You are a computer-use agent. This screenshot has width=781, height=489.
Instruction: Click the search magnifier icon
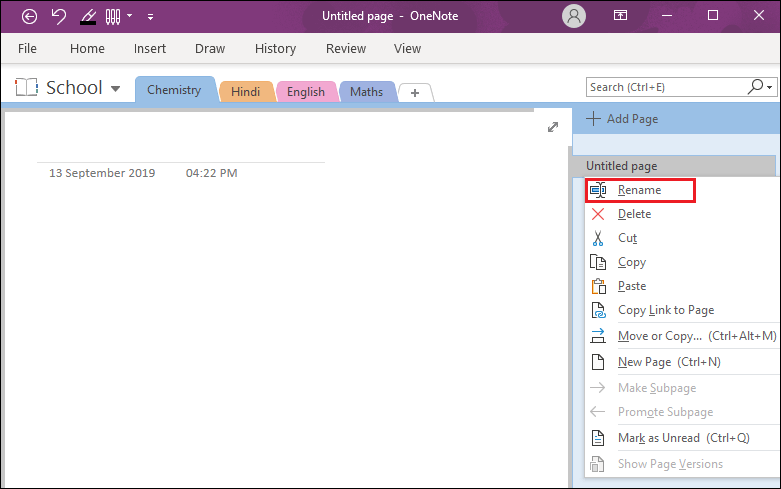click(755, 87)
